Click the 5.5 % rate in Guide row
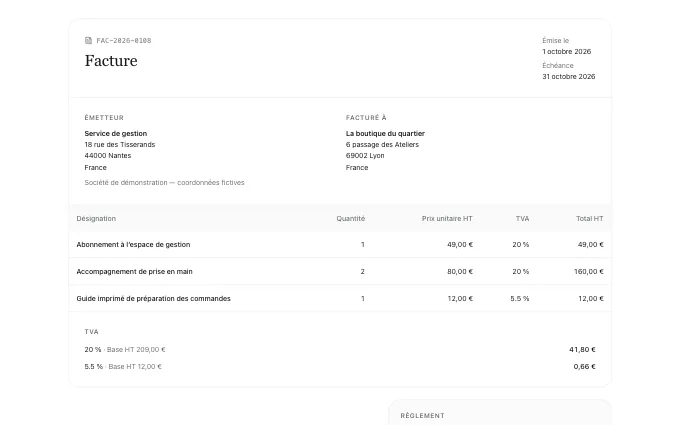The width and height of the screenshot is (680, 425). (x=520, y=298)
